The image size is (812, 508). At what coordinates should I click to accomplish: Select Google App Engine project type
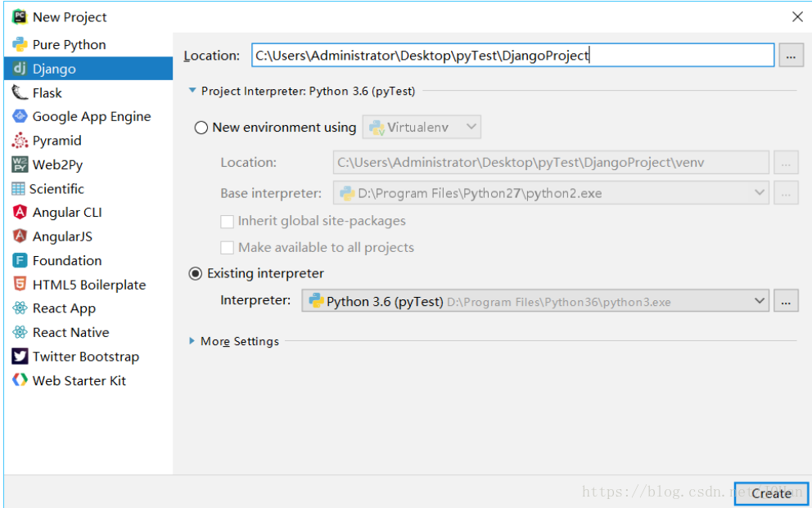pos(88,116)
